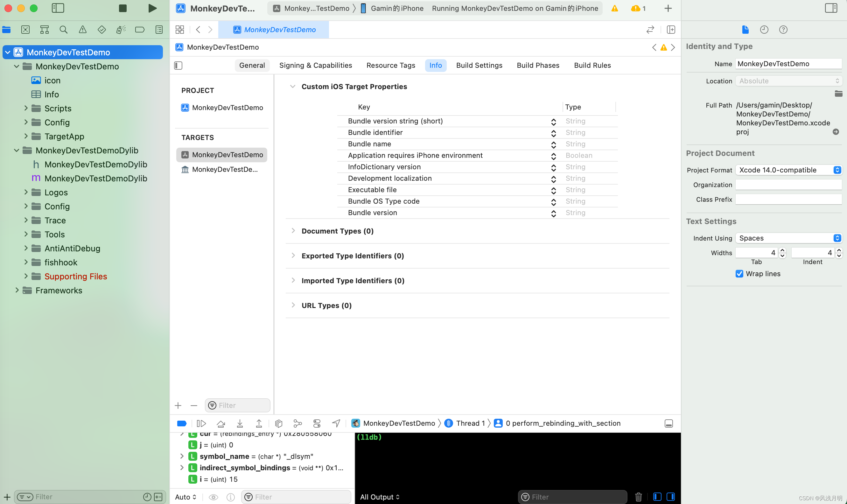847x504 pixels.
Task: Choose location with folder icon
Action: click(838, 94)
